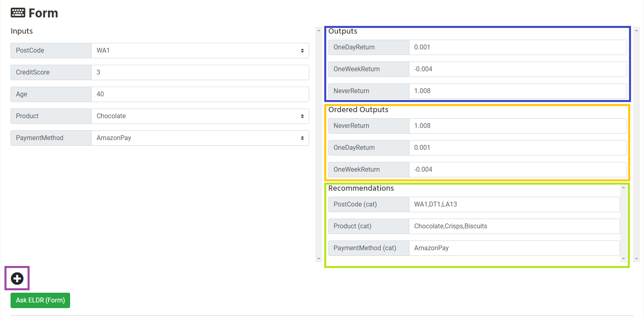The height and width of the screenshot is (317, 644).
Task: Click the OneDayReturn value in Ordered Outputs
Action: pos(518,148)
